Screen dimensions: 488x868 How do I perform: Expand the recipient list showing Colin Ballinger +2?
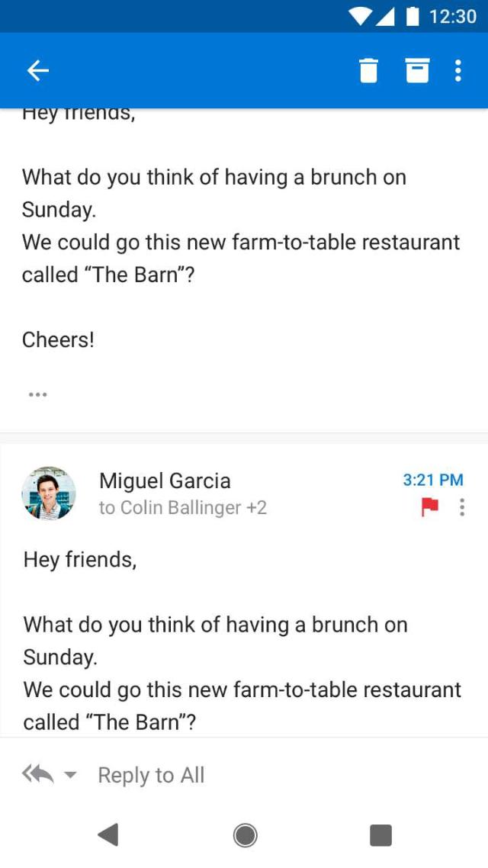pos(183,507)
